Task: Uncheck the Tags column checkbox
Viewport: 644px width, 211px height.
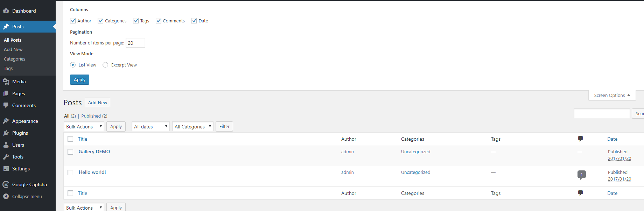Action: pyautogui.click(x=136, y=21)
